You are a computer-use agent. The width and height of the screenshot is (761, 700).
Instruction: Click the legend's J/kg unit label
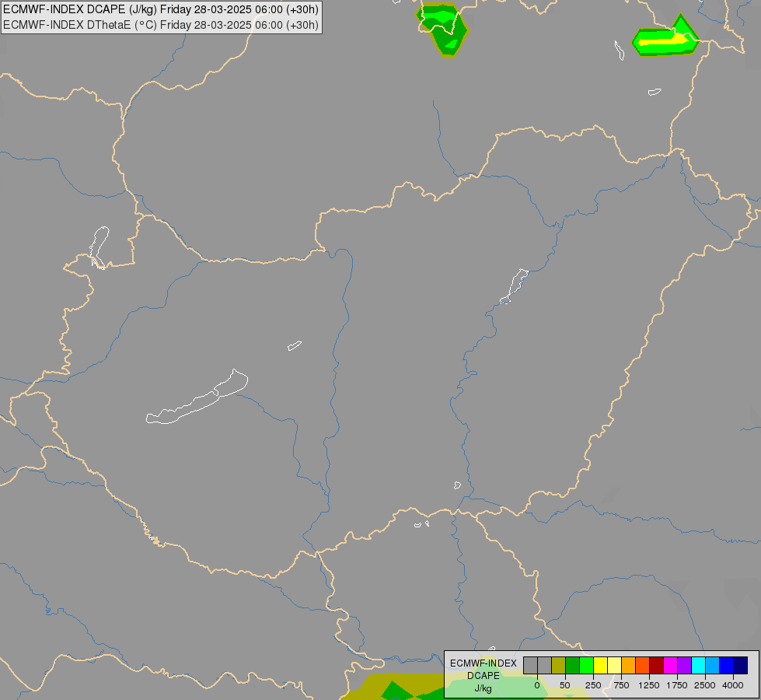[x=483, y=688]
